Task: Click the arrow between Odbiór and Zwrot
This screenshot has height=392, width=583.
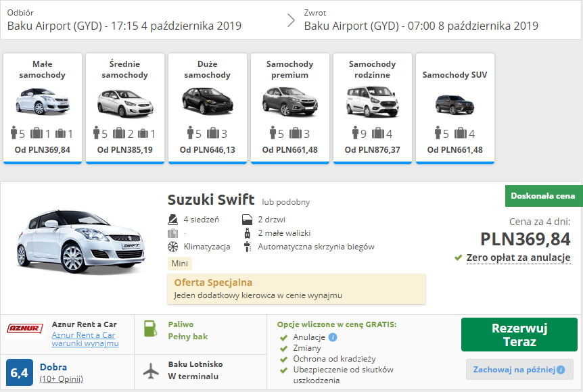Action: click(x=291, y=20)
